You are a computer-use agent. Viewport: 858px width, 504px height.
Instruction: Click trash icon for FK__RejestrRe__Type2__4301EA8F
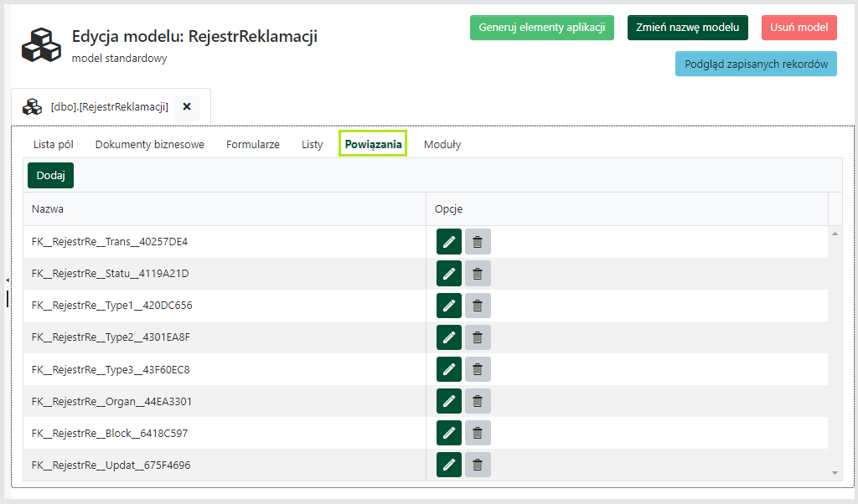[478, 337]
